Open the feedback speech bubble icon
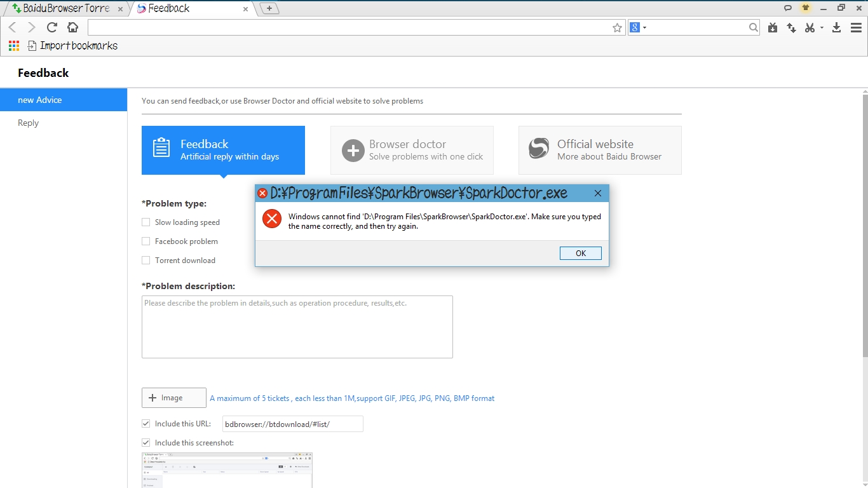Viewport: 868px width, 488px height. (x=788, y=8)
